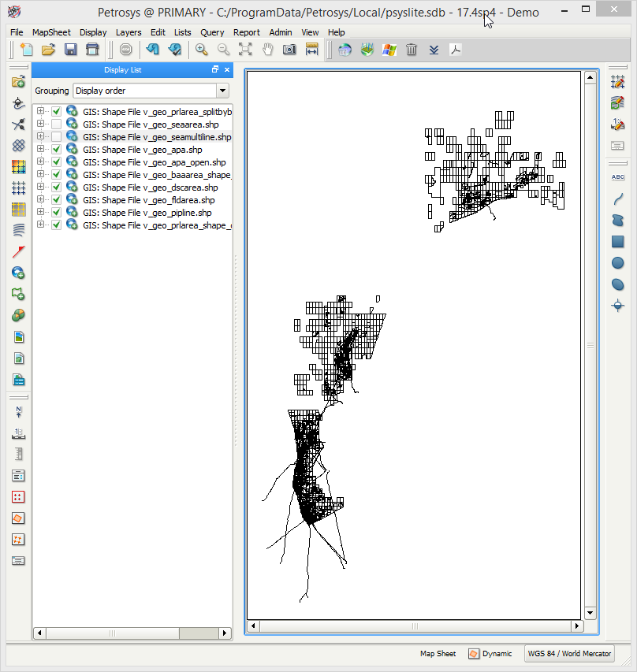Click the Dynamic status bar button

coord(490,654)
